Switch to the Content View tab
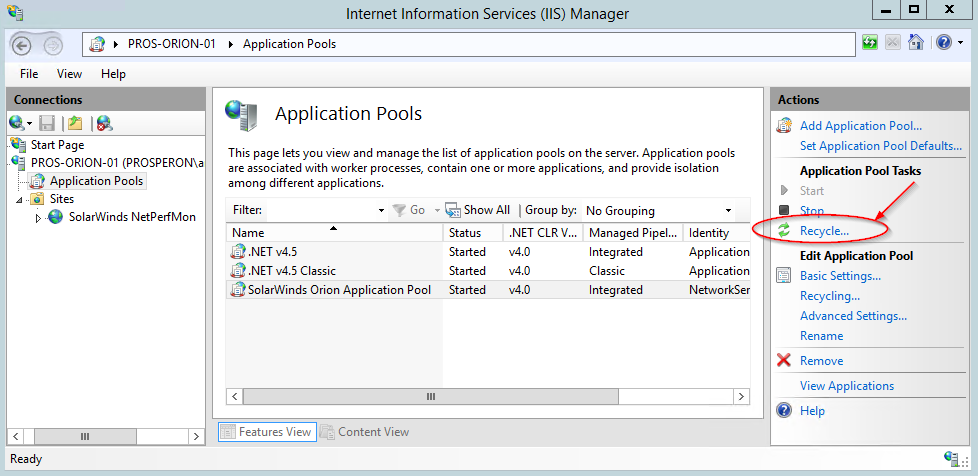 [x=365, y=432]
